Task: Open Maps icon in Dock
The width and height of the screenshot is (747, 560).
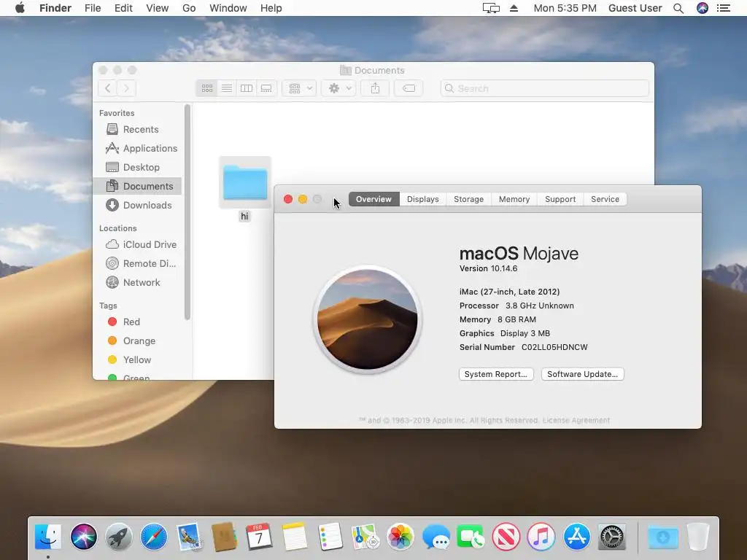Action: (x=365, y=537)
